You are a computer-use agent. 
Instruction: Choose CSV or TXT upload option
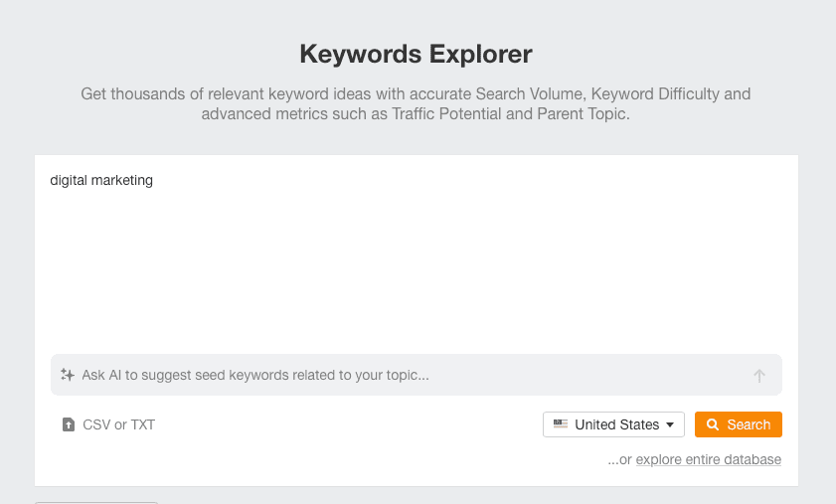[118, 424]
